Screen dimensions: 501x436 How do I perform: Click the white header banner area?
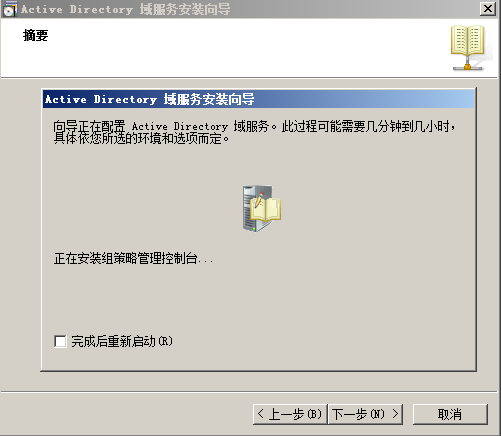250,48
